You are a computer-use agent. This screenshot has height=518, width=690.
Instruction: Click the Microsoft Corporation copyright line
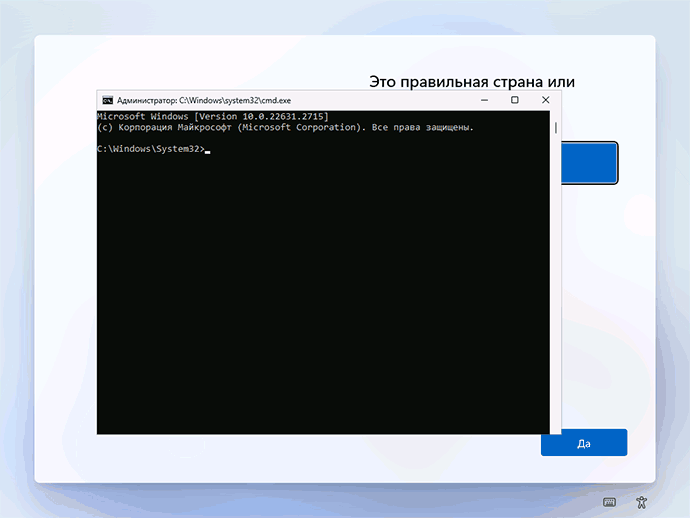pos(285,128)
